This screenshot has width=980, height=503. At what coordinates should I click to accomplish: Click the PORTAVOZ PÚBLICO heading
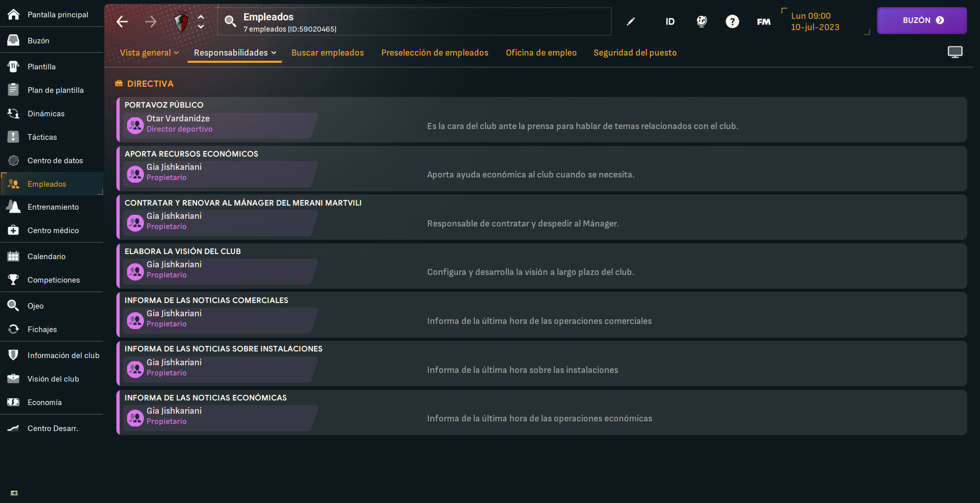click(164, 105)
